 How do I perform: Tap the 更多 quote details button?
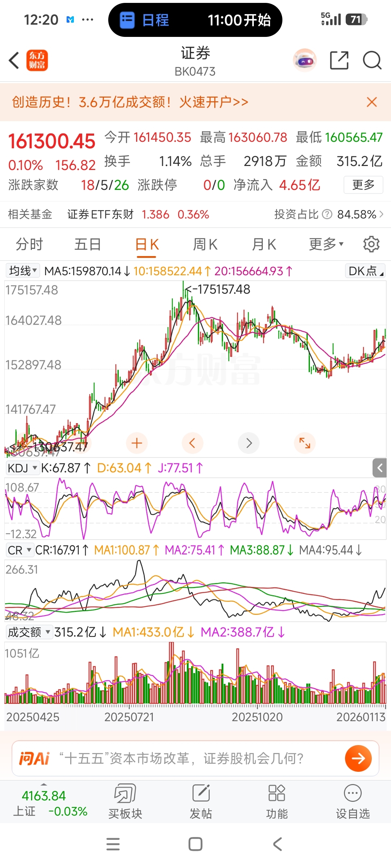pos(363,185)
